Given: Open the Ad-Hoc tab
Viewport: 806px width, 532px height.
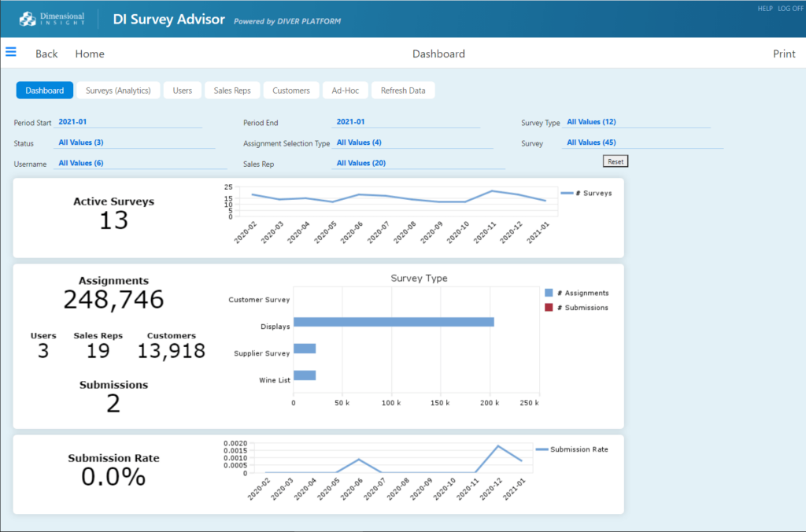Looking at the screenshot, I should (x=345, y=91).
